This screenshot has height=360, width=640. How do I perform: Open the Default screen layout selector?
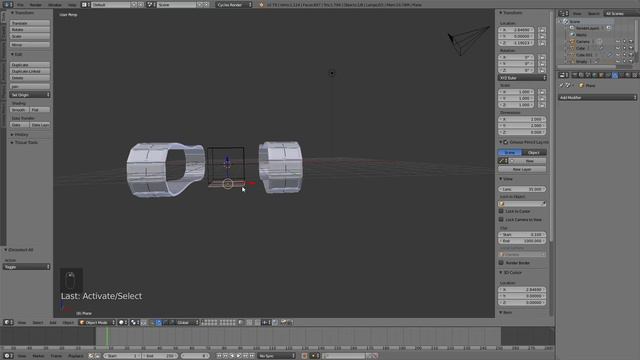pyautogui.click(x=110, y=5)
